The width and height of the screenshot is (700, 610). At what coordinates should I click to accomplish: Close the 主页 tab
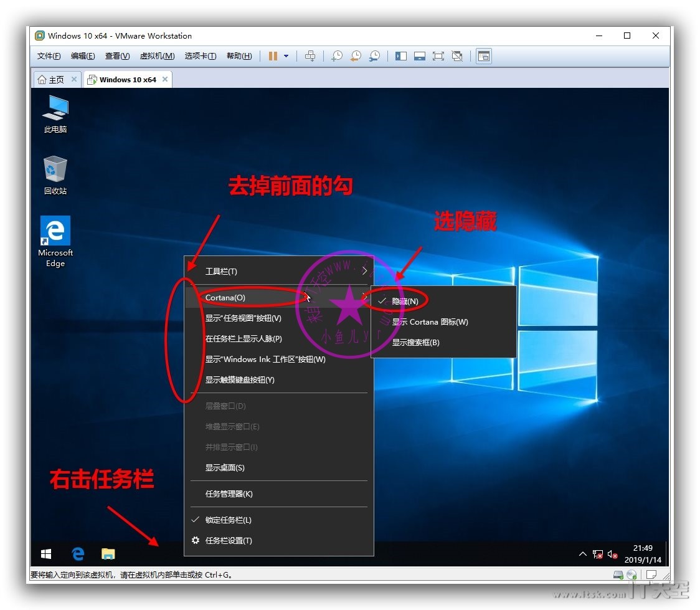tap(74, 79)
